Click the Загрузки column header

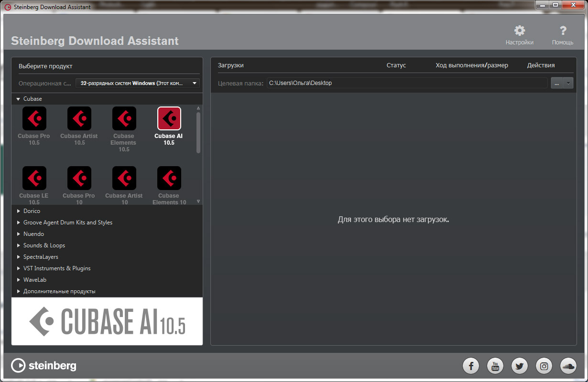[231, 65]
